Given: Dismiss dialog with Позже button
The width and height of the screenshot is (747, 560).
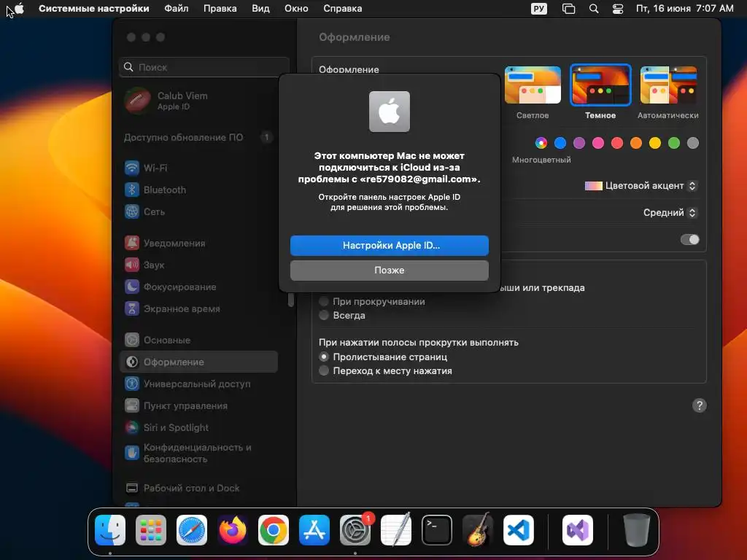Looking at the screenshot, I should pyautogui.click(x=390, y=270).
